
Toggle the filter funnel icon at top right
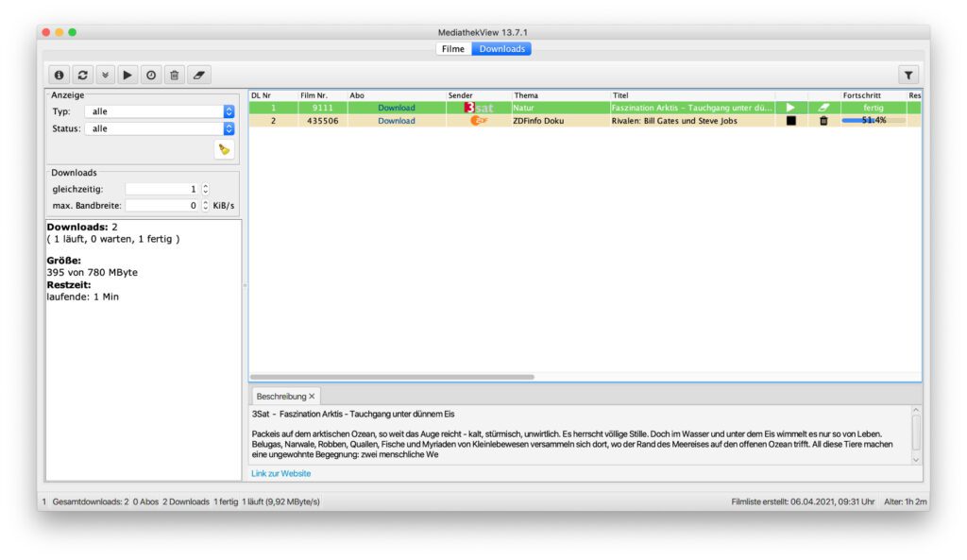908,75
